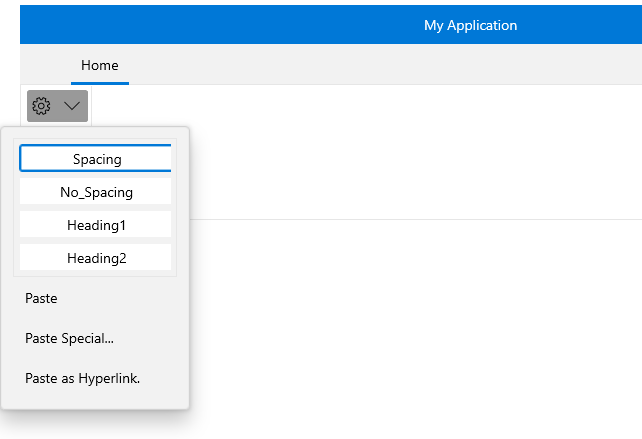Collapse the dropdown using the chevron arrow
The height and width of the screenshot is (439, 642).
coord(73,106)
